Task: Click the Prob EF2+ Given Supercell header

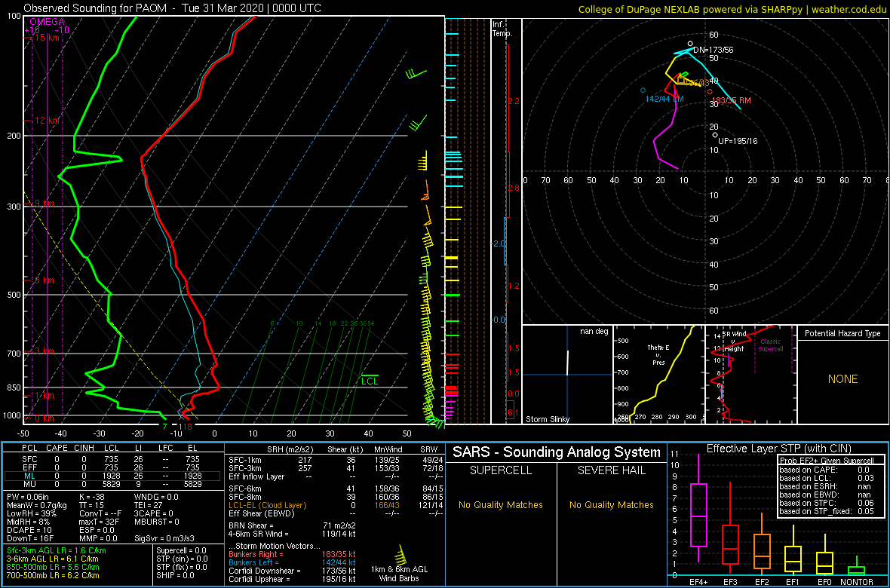Action: (826, 461)
